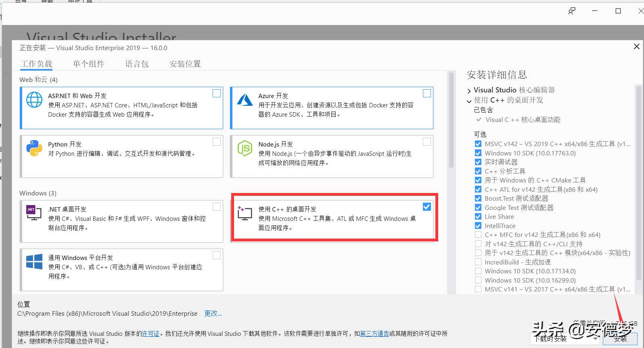The height and width of the screenshot is (348, 644).
Task: Click the 安装详细信息 panel heading
Action: [x=497, y=75]
